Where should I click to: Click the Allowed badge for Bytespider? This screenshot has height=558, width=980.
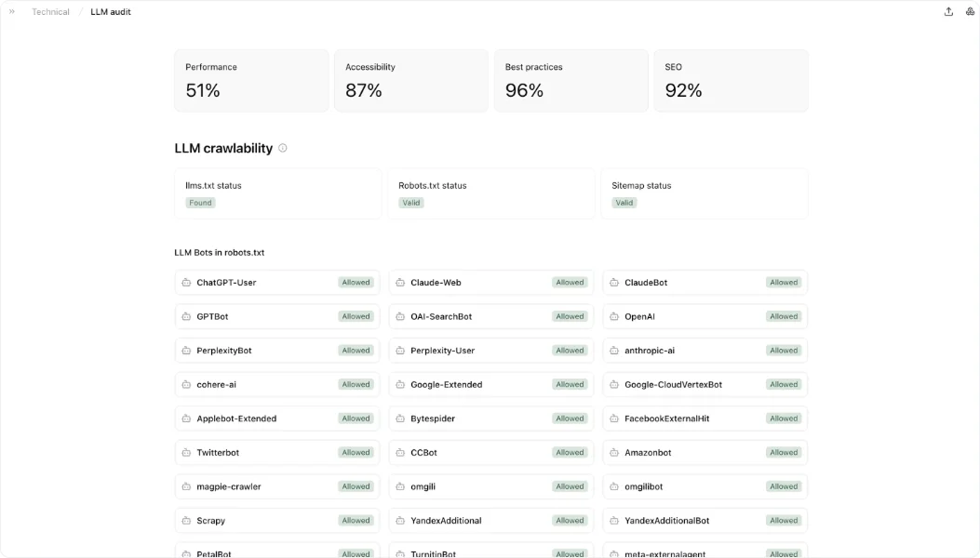pyautogui.click(x=570, y=418)
